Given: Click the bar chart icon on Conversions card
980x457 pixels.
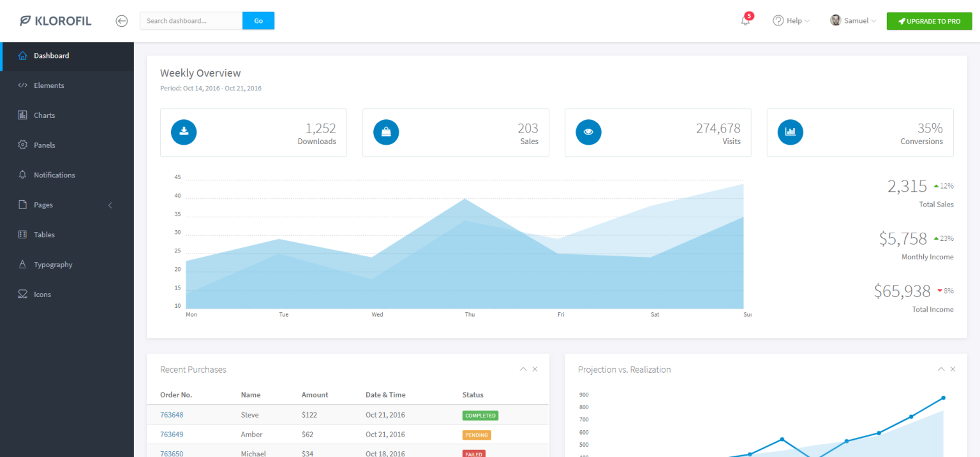Looking at the screenshot, I should point(791,132).
